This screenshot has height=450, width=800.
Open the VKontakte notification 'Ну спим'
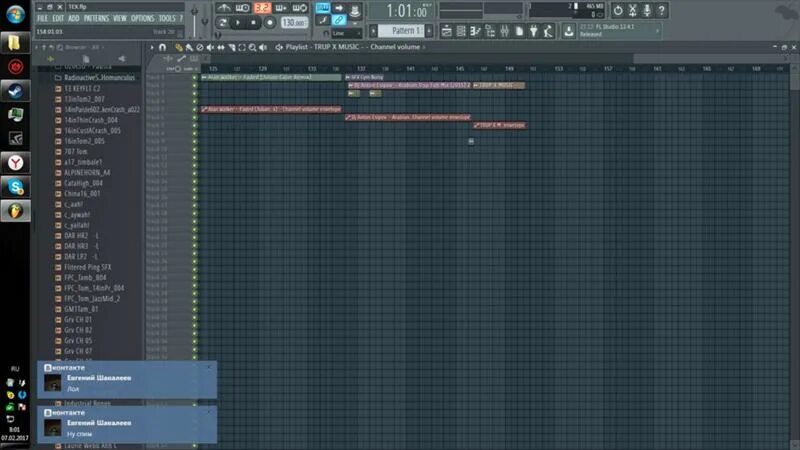coord(127,423)
